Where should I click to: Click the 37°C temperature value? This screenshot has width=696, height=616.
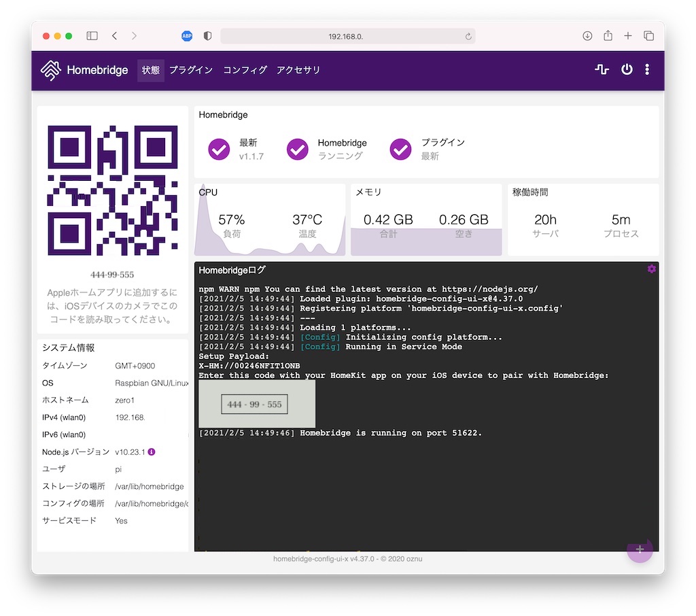point(307,220)
